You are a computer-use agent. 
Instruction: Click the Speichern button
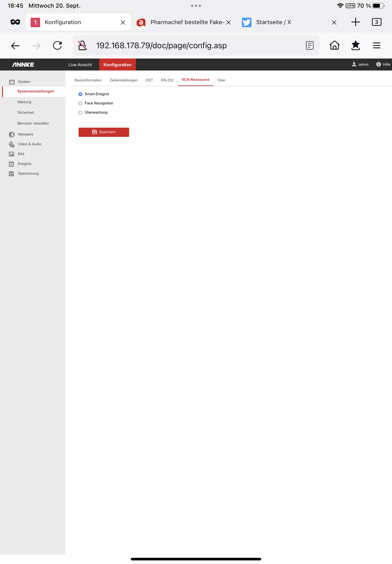tap(104, 132)
